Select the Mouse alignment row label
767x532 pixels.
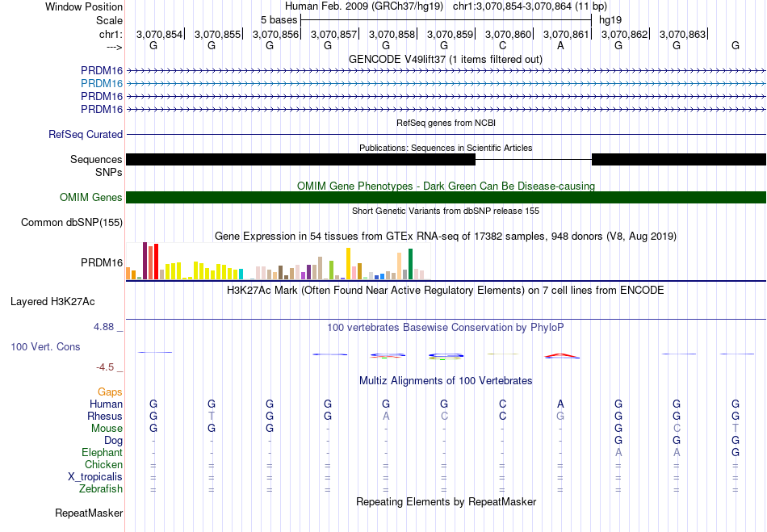(107, 429)
